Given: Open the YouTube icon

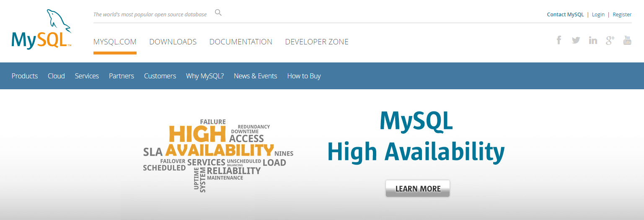Looking at the screenshot, I should [627, 40].
